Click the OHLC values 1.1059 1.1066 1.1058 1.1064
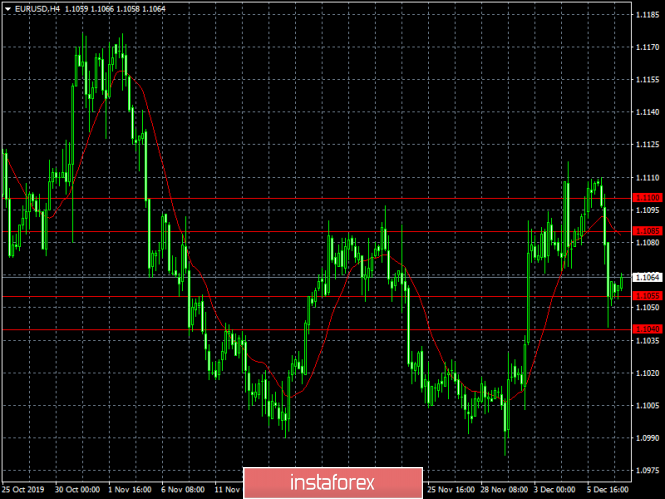This screenshot has width=665, height=499. (115, 9)
